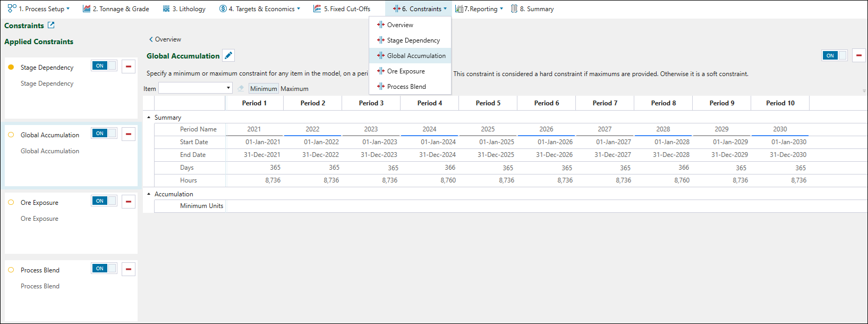Remove the Ore Exposure constraint with minus button
This screenshot has width=868, height=324.
129,202
